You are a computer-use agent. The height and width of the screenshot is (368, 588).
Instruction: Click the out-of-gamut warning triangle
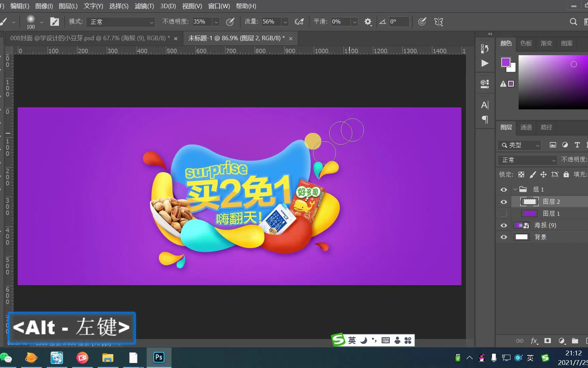[503, 84]
